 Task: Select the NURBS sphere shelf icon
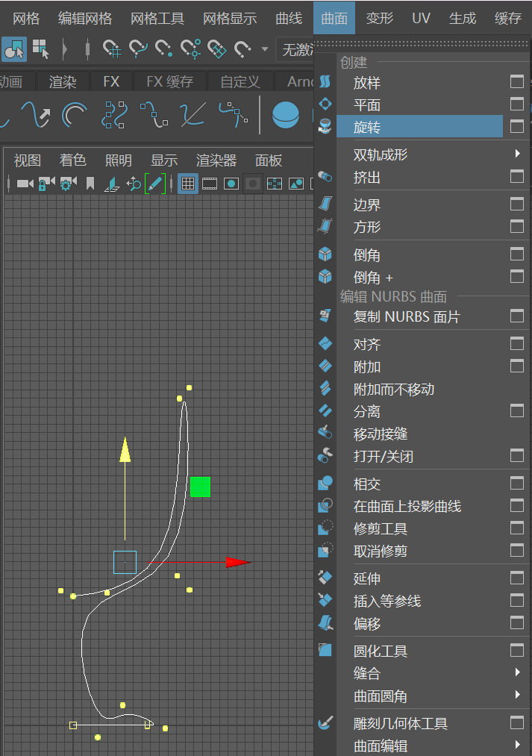[285, 114]
